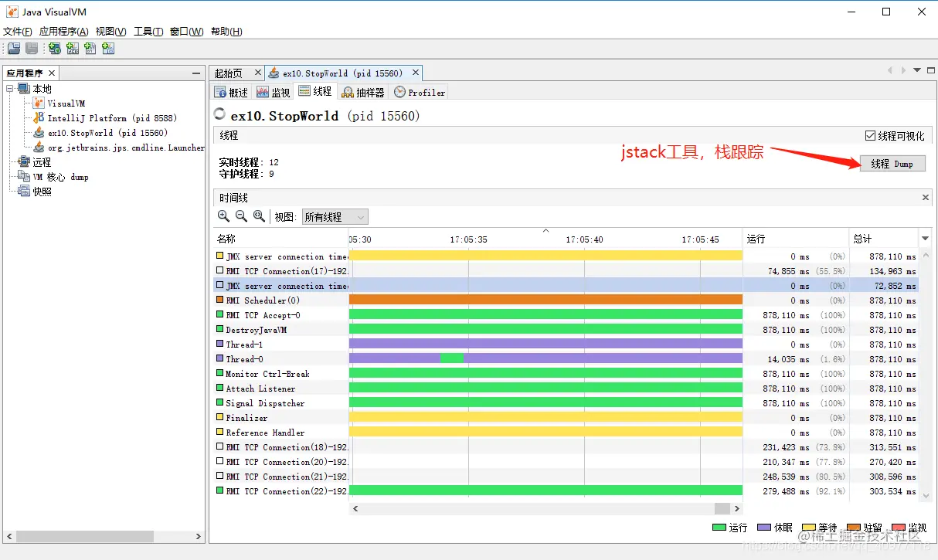Close the 时间线 section
Image resolution: width=938 pixels, height=560 pixels.
pyautogui.click(x=926, y=198)
